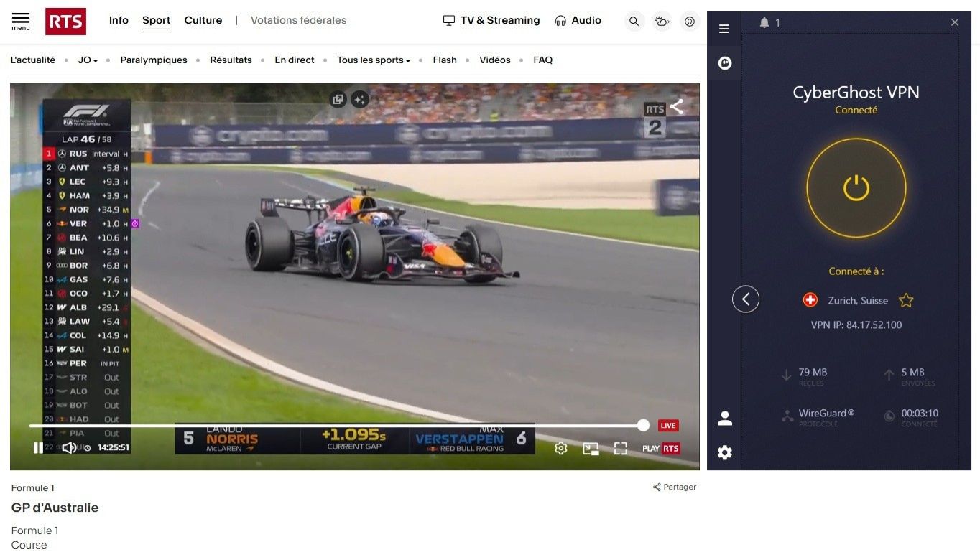Expand the CyberGhost server list arrow
980x560 pixels.
coord(746,299)
